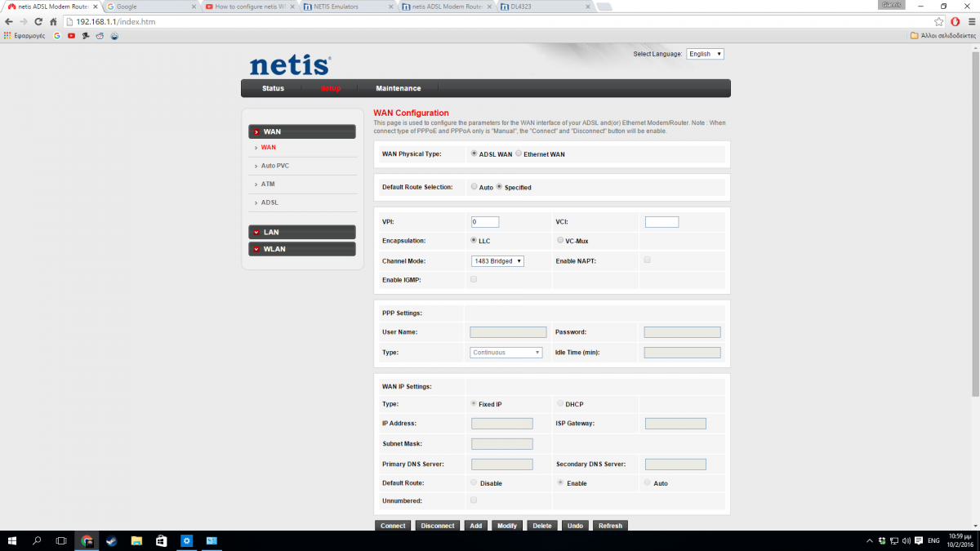Image resolution: width=980 pixels, height=551 pixels.
Task: Open Steam from the taskbar
Action: (111, 540)
